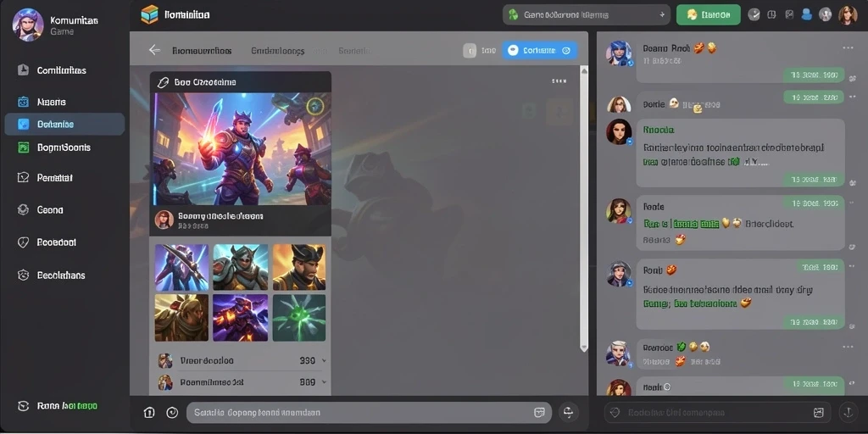The image size is (868, 434).
Task: Click the main panel vertical scrollbar
Action: tap(583, 209)
